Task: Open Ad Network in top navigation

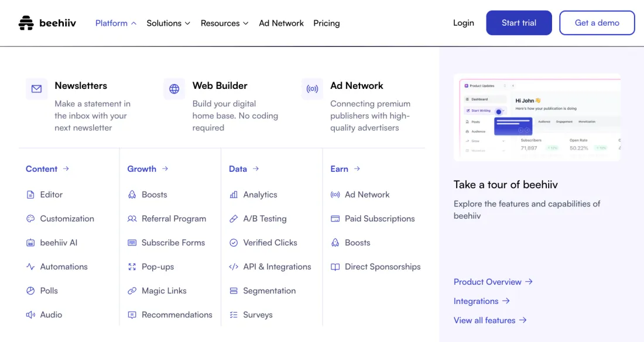Action: coord(281,23)
